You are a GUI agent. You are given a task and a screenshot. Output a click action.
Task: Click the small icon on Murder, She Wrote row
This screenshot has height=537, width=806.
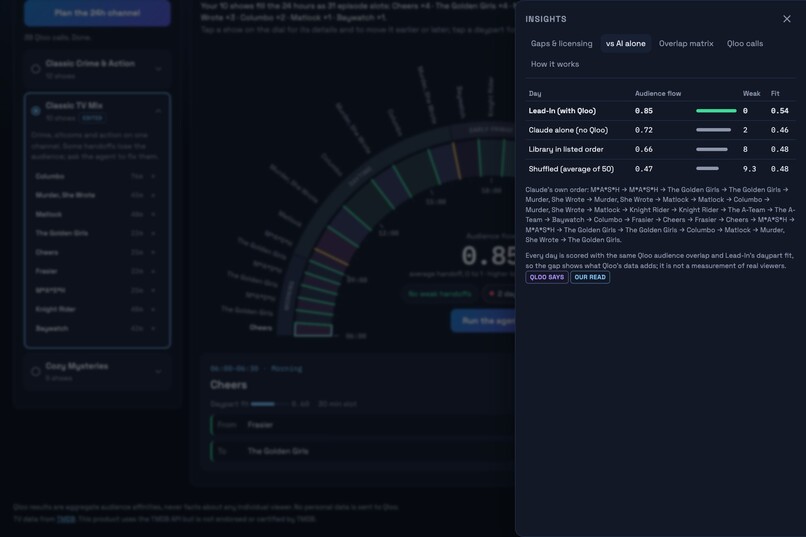pyautogui.click(x=153, y=195)
